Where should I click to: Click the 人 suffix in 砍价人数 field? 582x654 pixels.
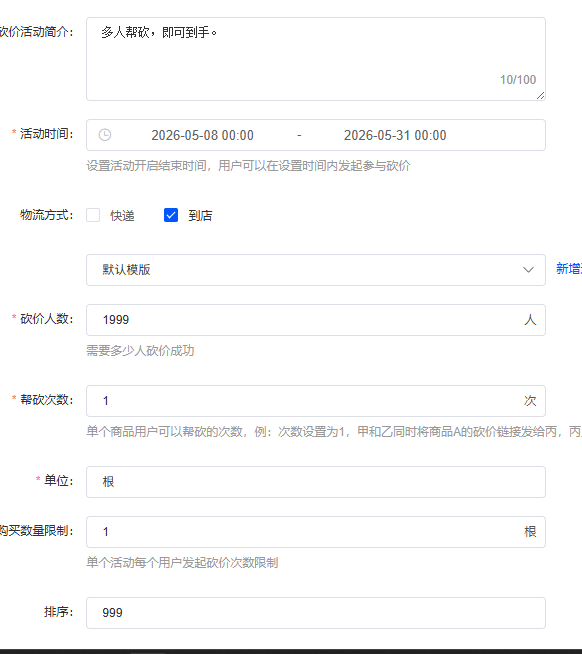530,320
